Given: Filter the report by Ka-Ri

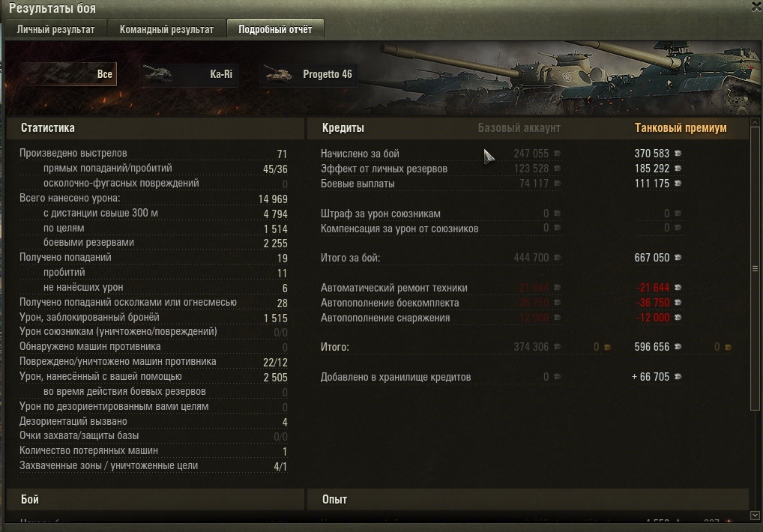Looking at the screenshot, I should 190,74.
